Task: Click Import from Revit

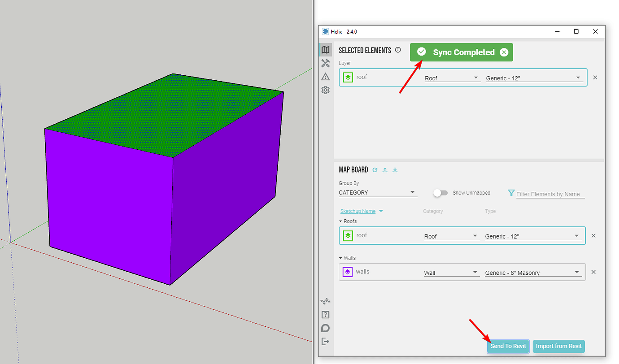Action: [558, 346]
